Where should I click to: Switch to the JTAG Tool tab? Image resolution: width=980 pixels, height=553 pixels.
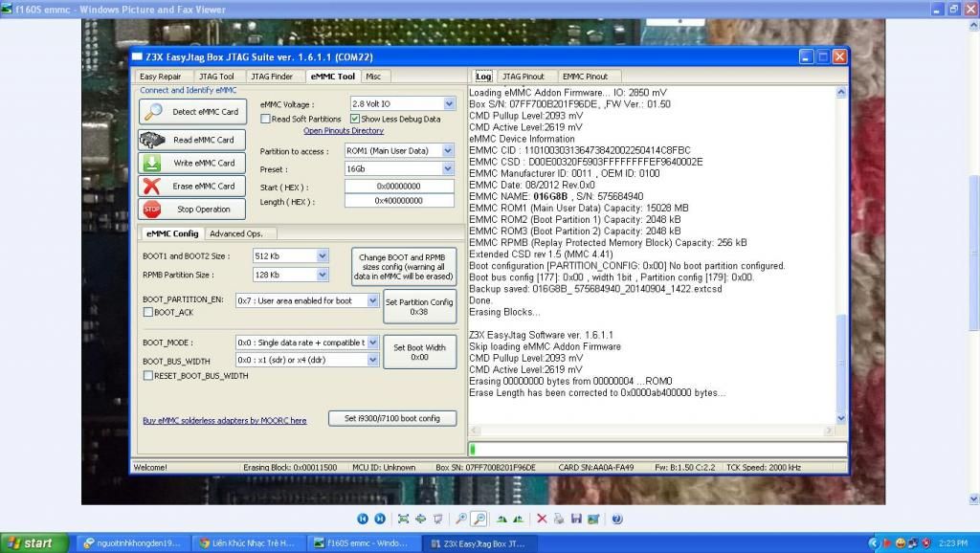click(x=216, y=77)
